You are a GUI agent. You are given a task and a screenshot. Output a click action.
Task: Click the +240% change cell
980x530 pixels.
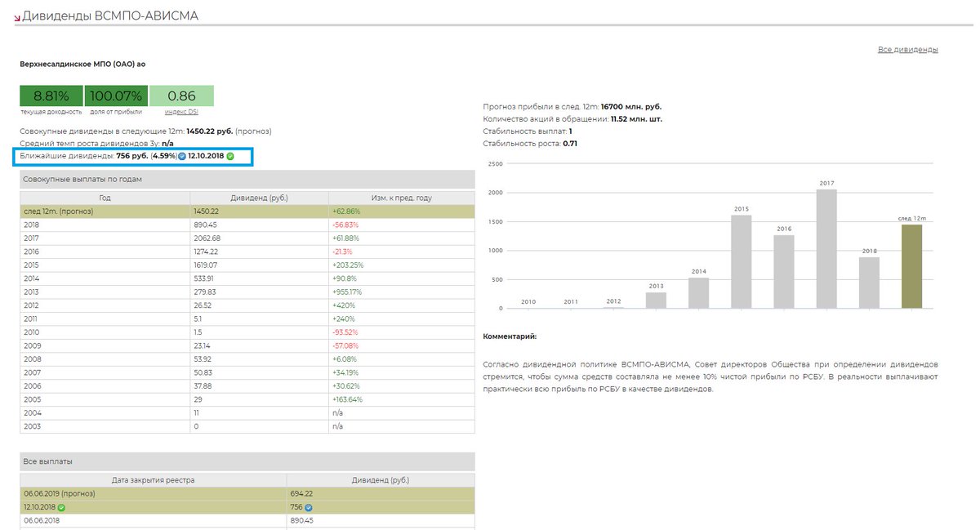[x=401, y=318]
